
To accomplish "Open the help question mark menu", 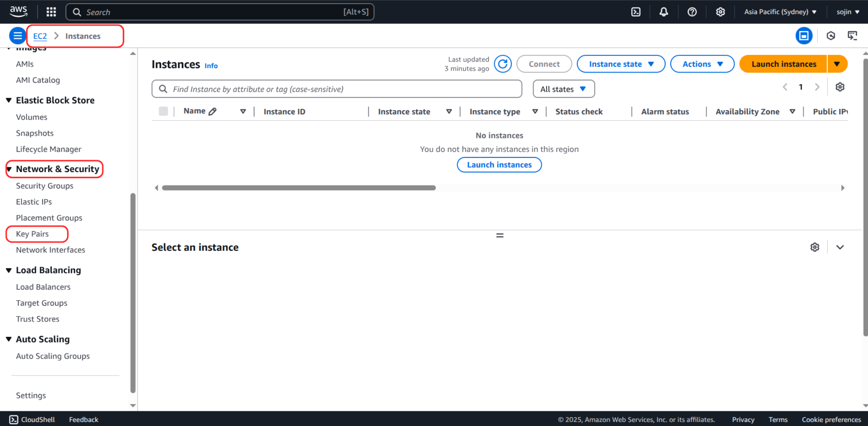I will 692,12.
